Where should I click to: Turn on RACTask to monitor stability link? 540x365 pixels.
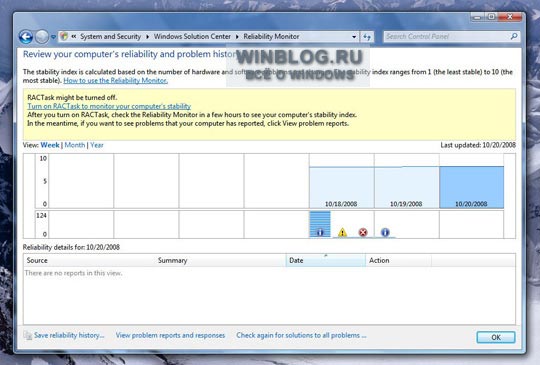[x=109, y=106]
